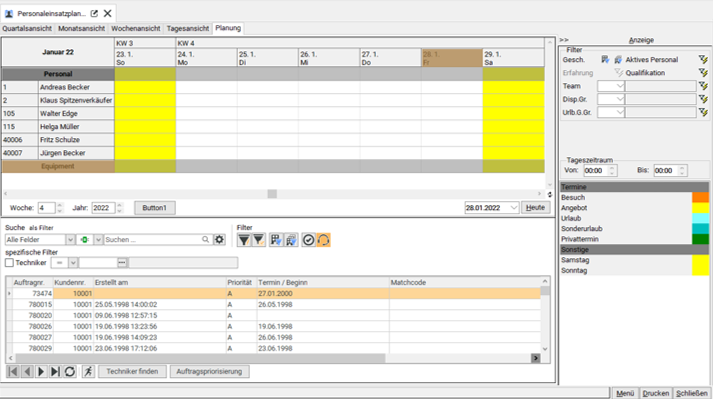The image size is (713, 399).
Task: Apply Disp.Gr. filter lightning icon
Action: (703, 99)
